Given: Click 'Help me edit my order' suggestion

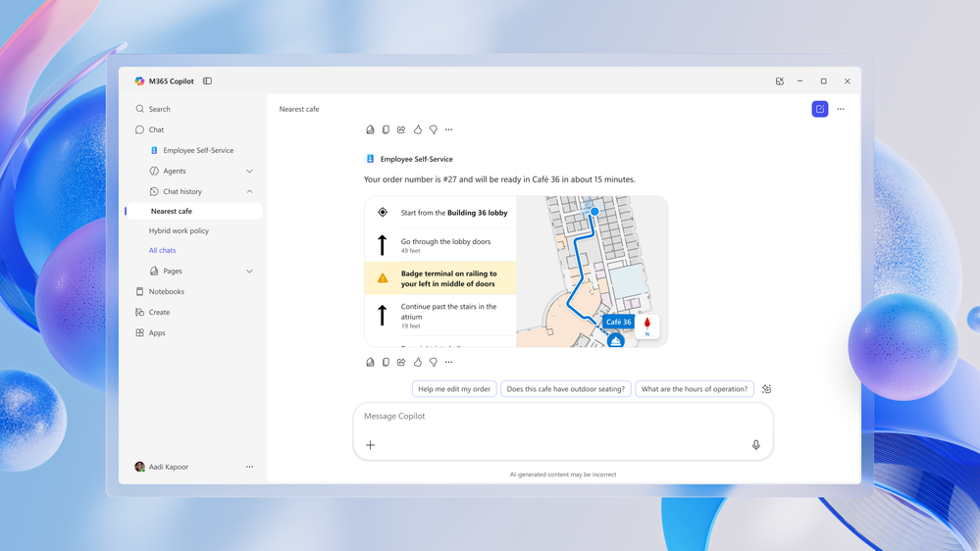Looking at the screenshot, I should pyautogui.click(x=454, y=388).
